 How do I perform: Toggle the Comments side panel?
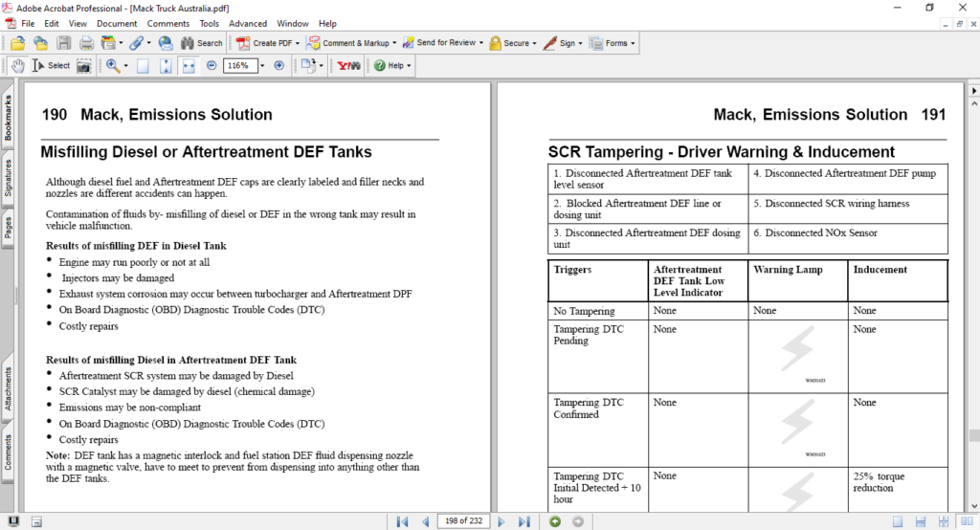tap(8, 453)
